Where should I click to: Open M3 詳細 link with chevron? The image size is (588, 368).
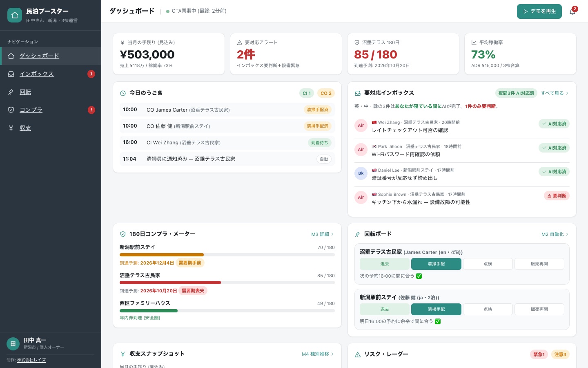323,234
